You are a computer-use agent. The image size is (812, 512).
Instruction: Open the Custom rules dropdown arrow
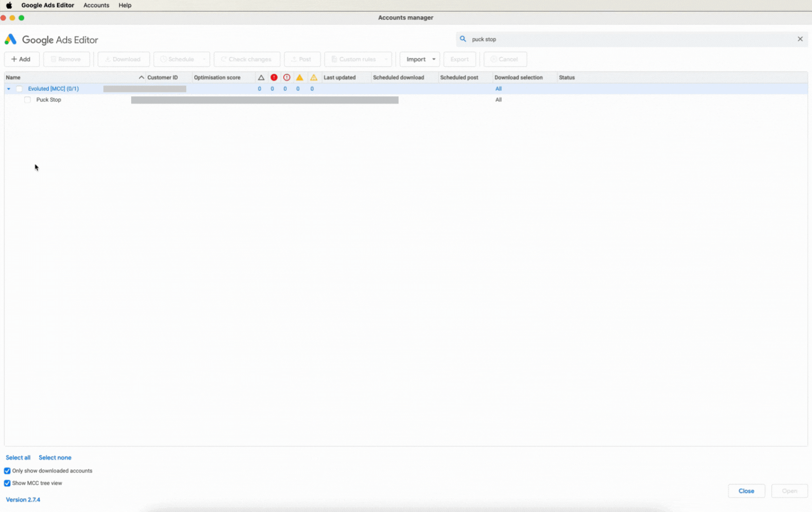[x=387, y=59]
